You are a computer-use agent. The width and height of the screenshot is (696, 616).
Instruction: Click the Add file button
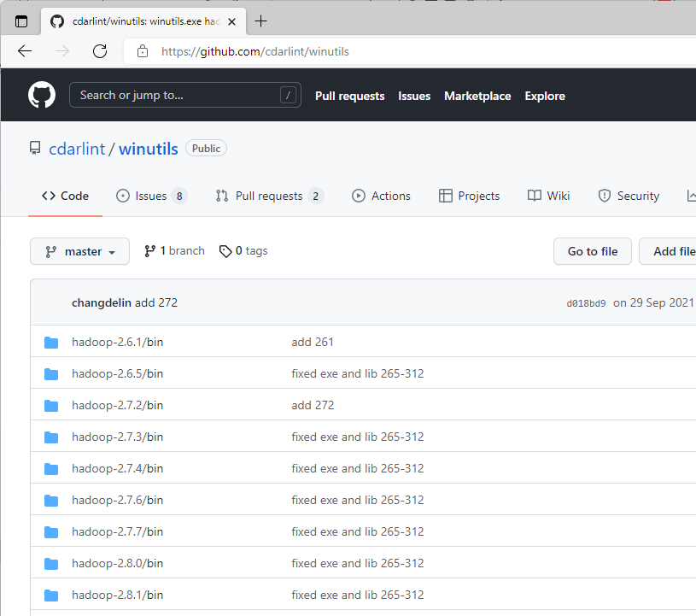point(668,251)
